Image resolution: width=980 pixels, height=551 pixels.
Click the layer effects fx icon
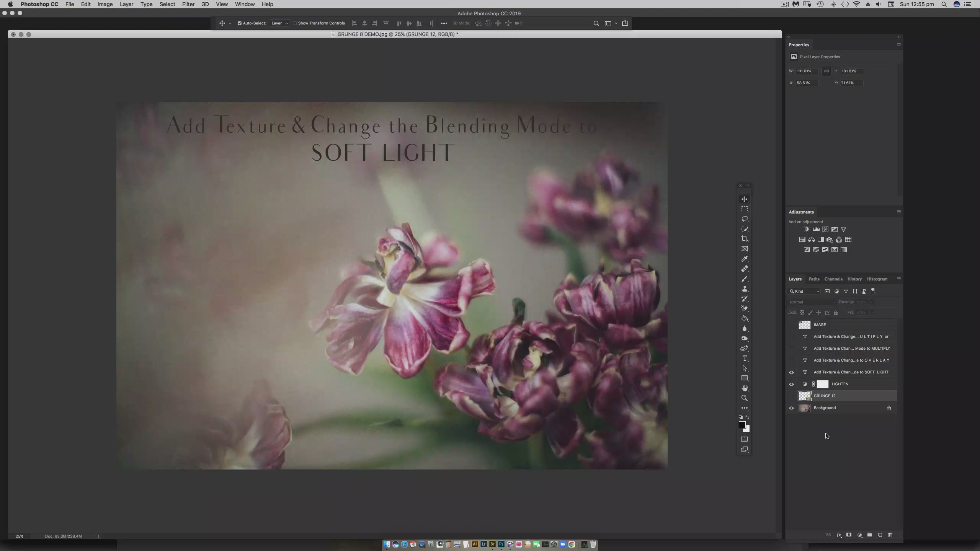[x=839, y=535]
